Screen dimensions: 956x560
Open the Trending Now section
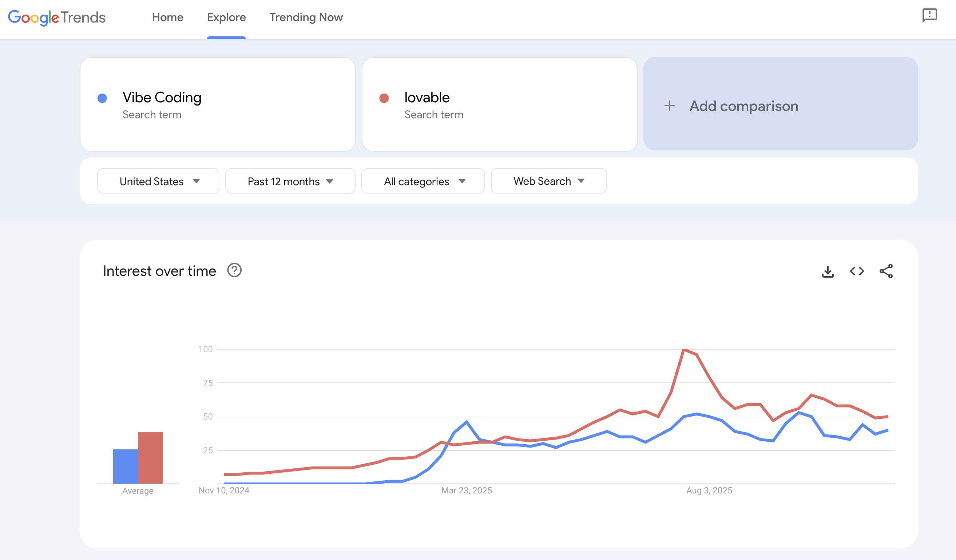pyautogui.click(x=306, y=17)
